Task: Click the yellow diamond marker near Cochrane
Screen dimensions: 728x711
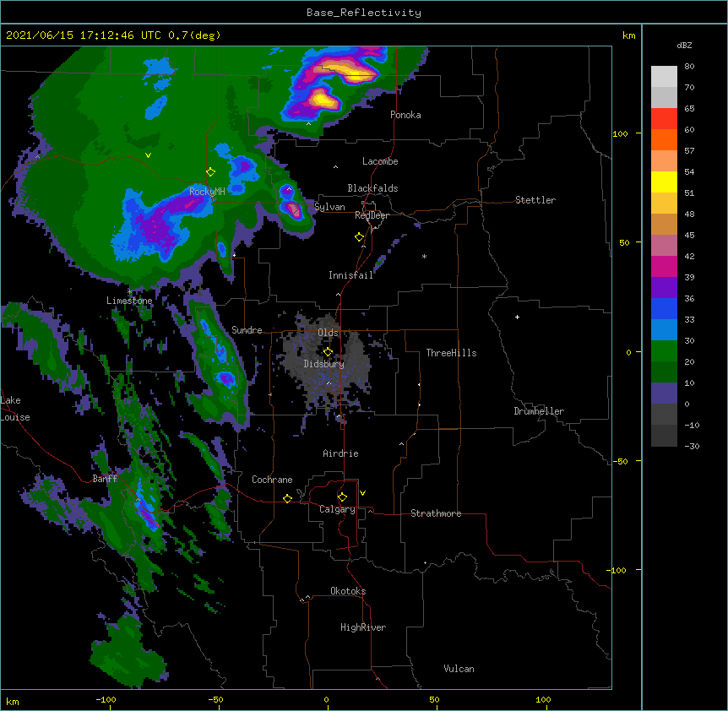Action: click(x=287, y=498)
